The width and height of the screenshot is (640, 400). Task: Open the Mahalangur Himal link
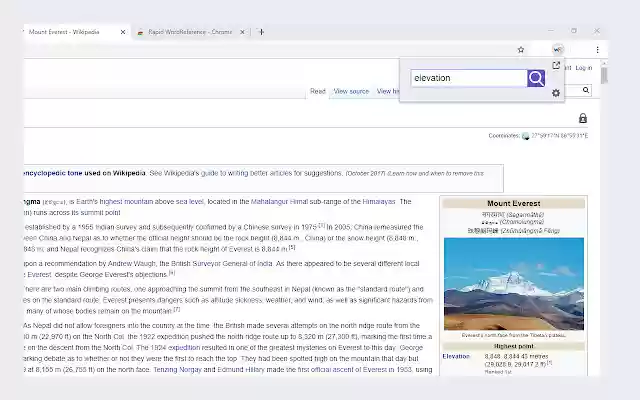tap(279, 202)
